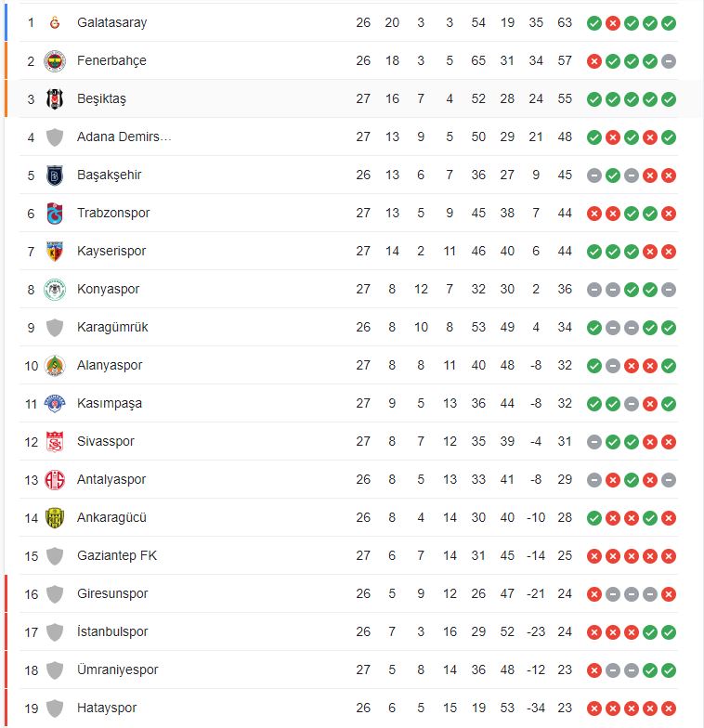Open the Adana Demirspor team link
The width and height of the screenshot is (704, 728).
(124, 136)
